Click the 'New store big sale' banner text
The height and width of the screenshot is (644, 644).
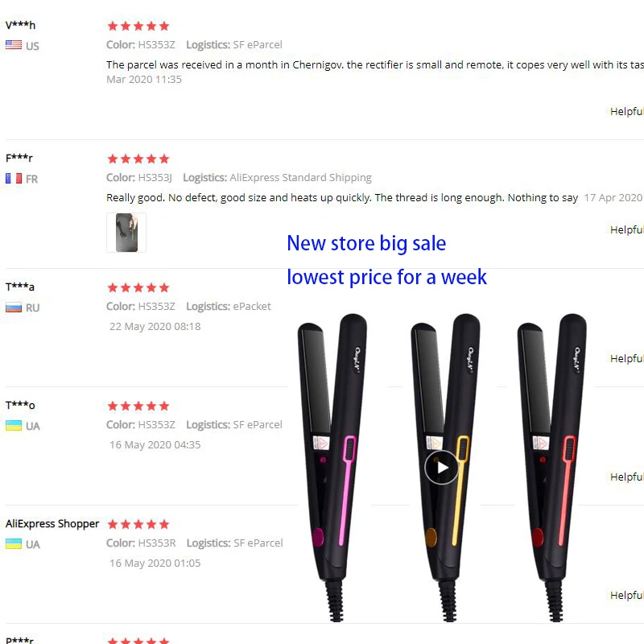[366, 243]
